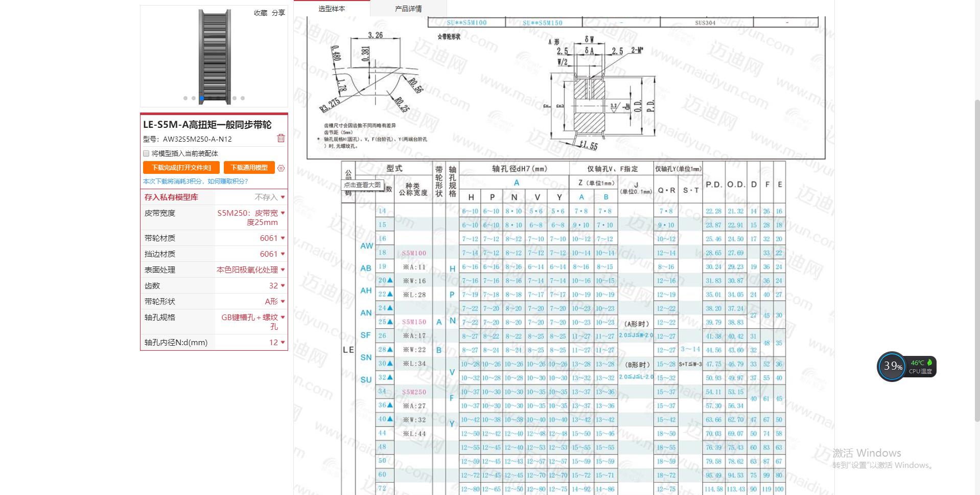The height and width of the screenshot is (495, 980).
Task: Click red S5M250 text in the spec table
Action: click(414, 392)
